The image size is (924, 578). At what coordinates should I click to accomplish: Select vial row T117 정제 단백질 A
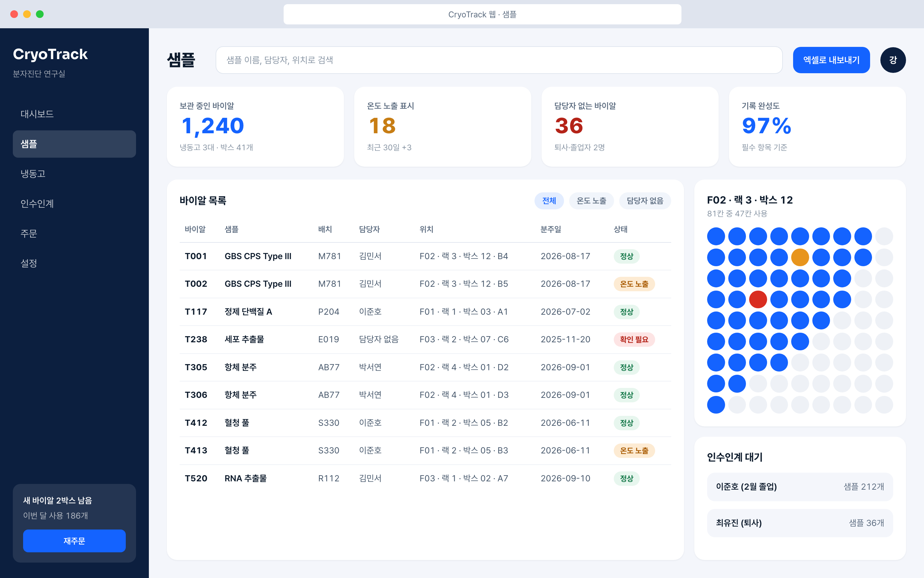pyautogui.click(x=425, y=311)
